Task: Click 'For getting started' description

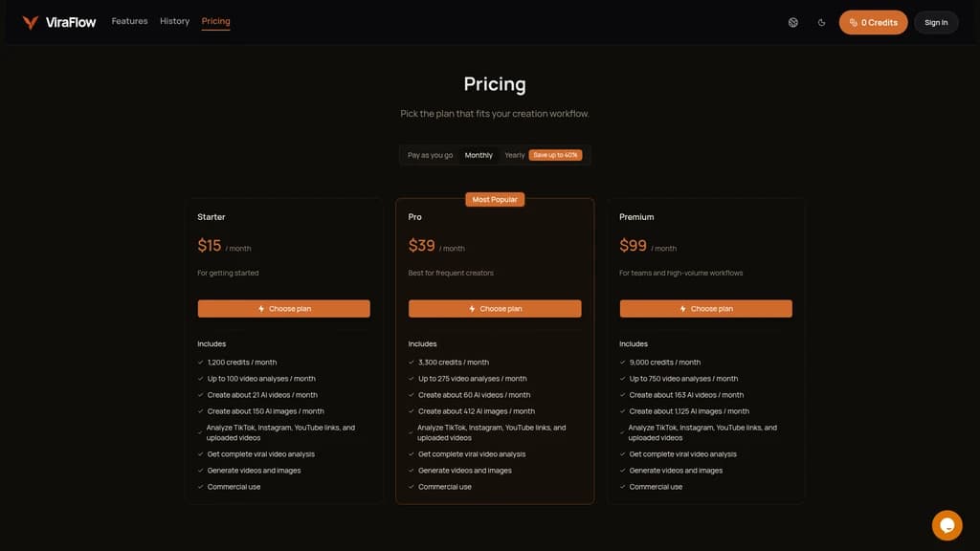Action: tap(228, 273)
